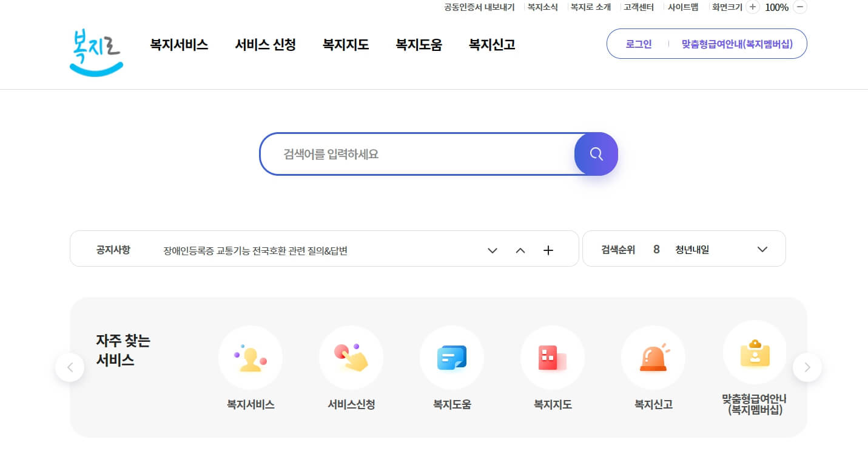Open the 서비스 신청 menu
Image resolution: width=868 pixels, height=454 pixels.
(265, 44)
